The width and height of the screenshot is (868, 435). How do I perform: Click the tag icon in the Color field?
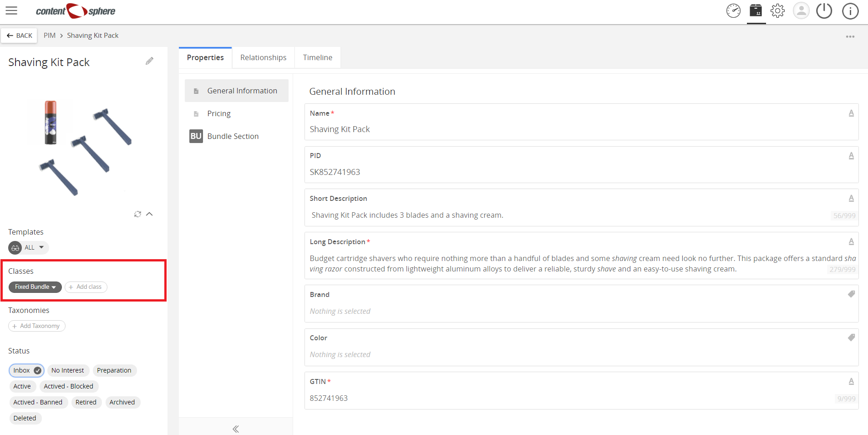pyautogui.click(x=851, y=338)
